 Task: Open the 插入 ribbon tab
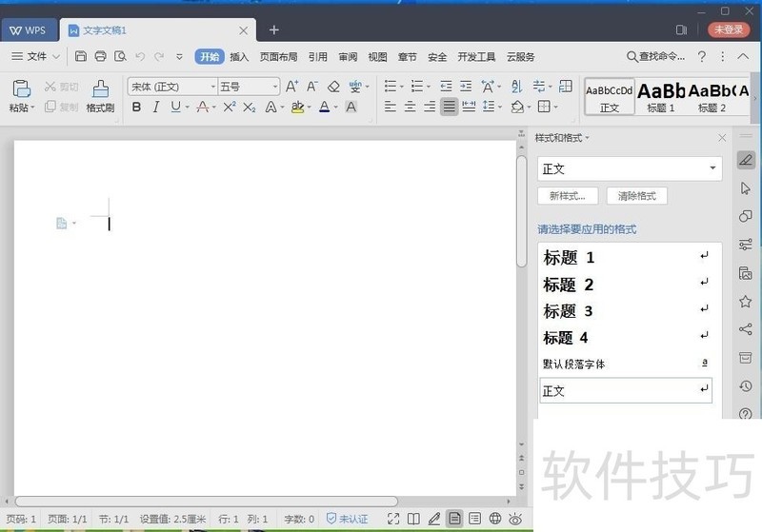(239, 57)
